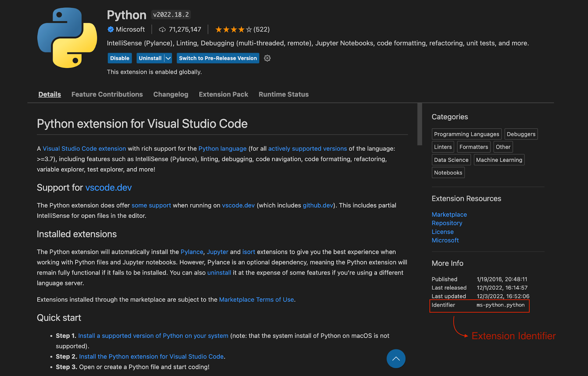Open the Extension Pack tab
Viewport: 588px width, 376px height.
[x=223, y=94]
